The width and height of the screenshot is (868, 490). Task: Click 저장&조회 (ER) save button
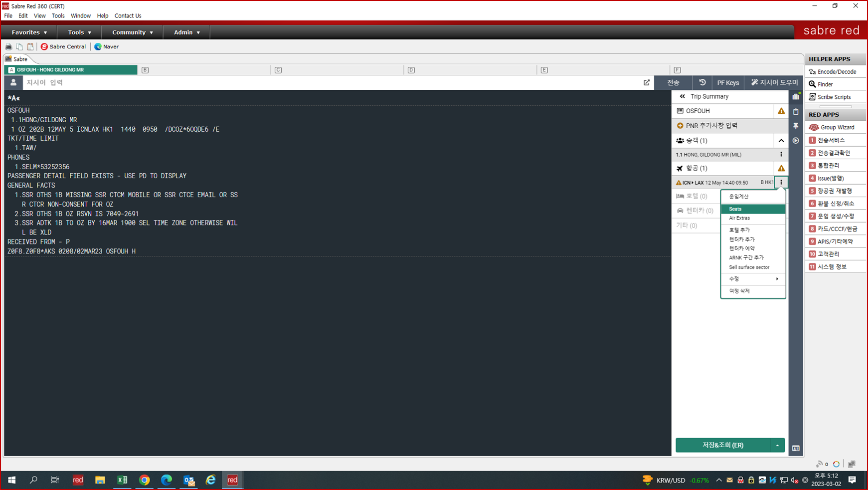723,445
